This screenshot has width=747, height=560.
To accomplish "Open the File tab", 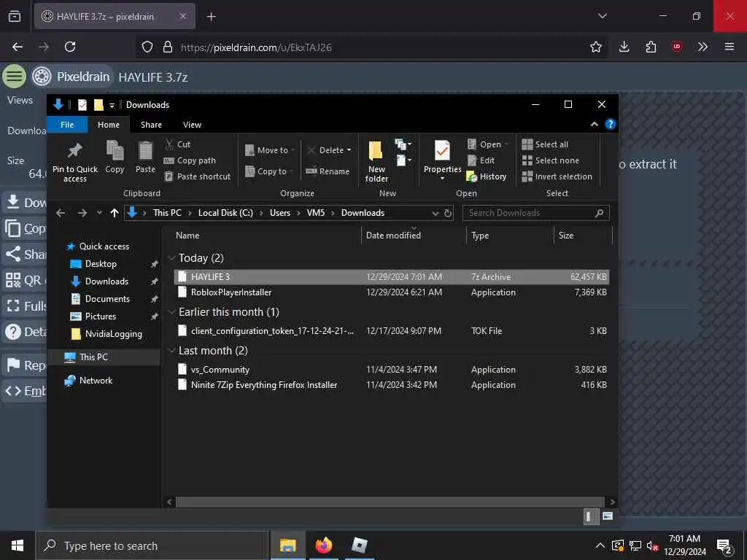I will (67, 125).
